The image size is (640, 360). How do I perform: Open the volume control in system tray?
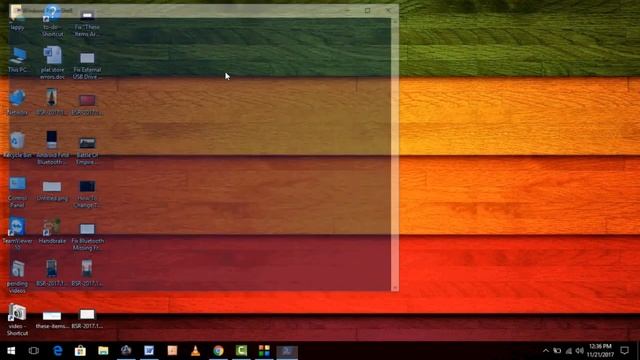580,351
